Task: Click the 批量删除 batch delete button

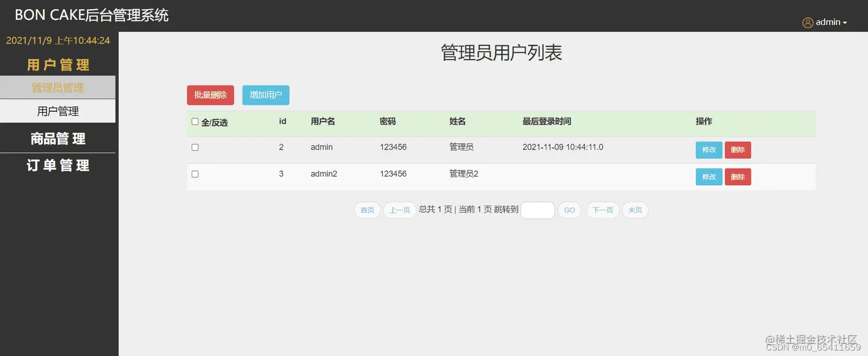Action: [x=210, y=95]
